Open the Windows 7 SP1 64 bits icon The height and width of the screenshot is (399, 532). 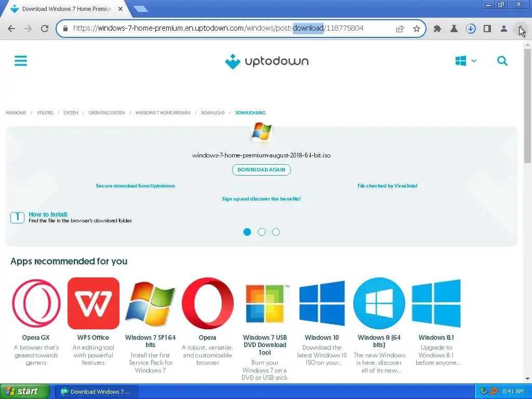coord(150,303)
